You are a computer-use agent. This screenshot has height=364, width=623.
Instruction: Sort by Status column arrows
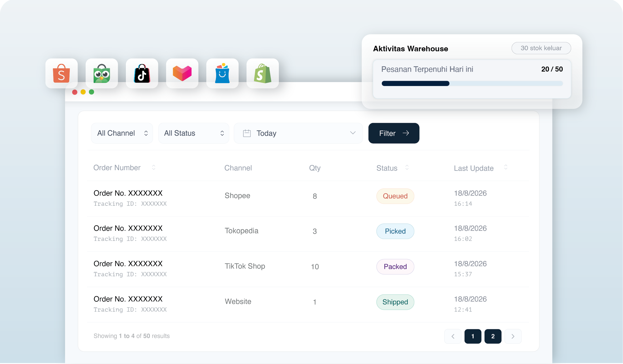[x=407, y=167]
